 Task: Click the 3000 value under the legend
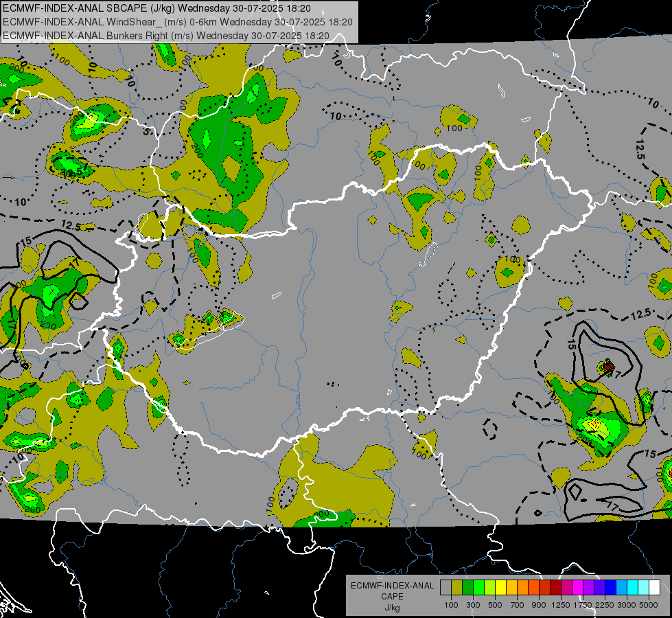tap(627, 605)
